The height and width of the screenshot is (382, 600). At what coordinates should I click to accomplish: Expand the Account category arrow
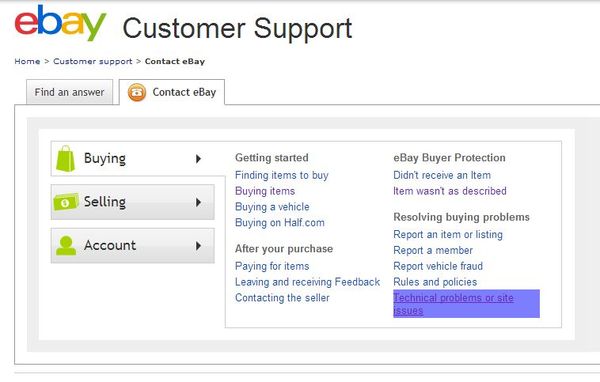[198, 246]
